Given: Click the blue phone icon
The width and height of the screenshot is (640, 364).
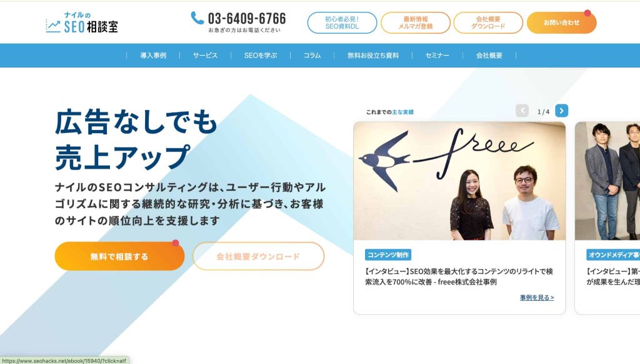Looking at the screenshot, I should (197, 18).
